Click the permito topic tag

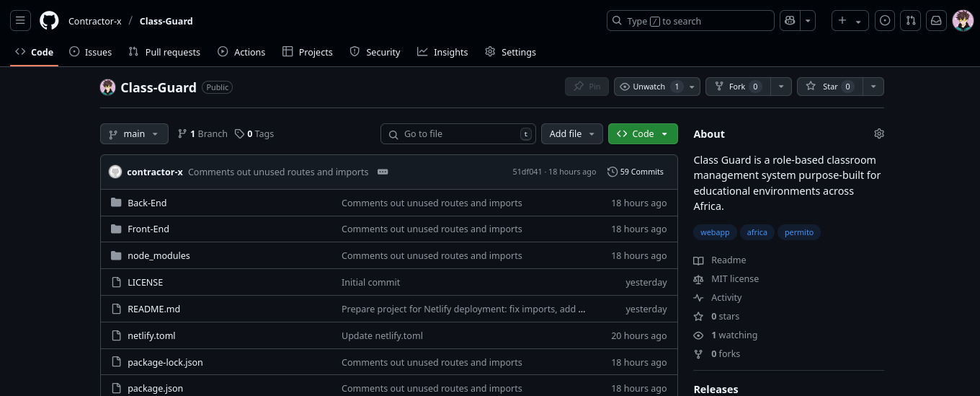[x=799, y=232]
